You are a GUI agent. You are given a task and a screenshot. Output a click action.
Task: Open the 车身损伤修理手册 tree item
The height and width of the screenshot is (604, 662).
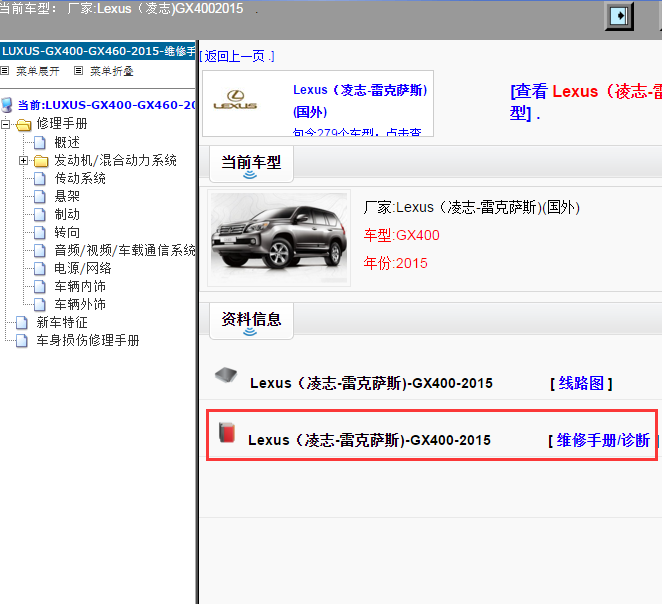click(88, 341)
